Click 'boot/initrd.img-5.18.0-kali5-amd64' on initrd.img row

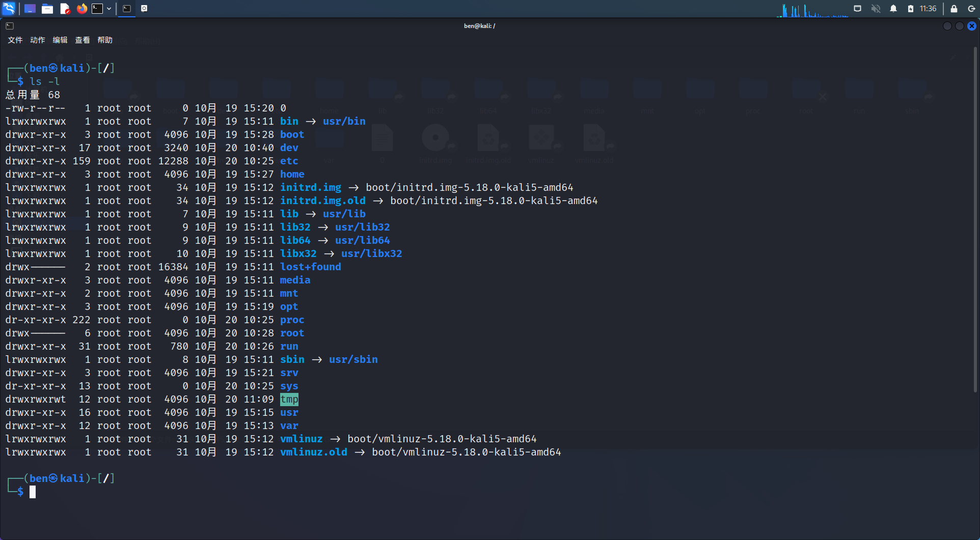470,187
